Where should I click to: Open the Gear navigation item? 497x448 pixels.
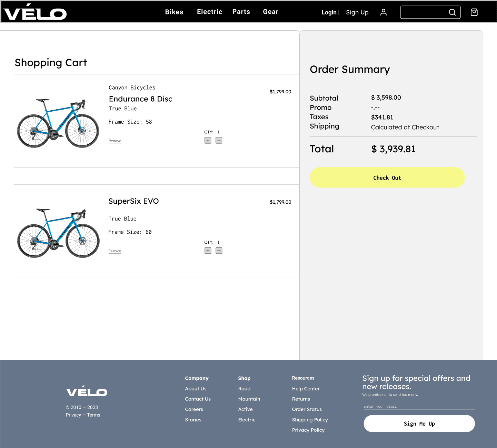point(270,12)
